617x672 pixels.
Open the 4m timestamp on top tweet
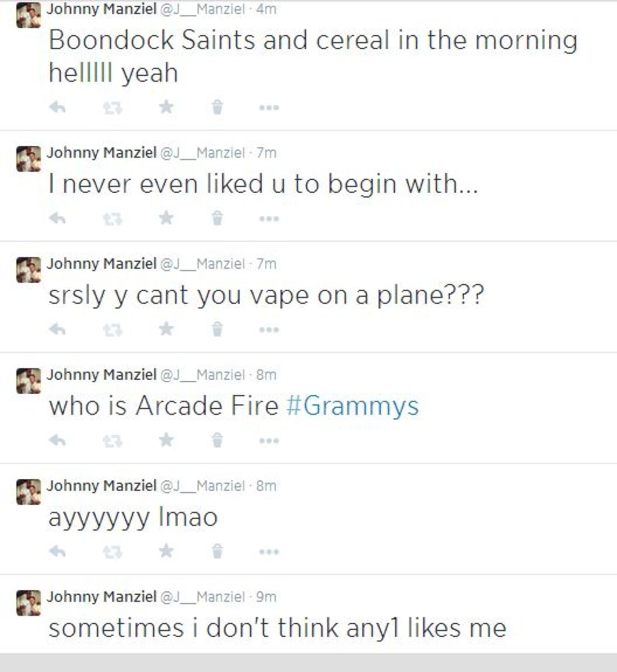(x=266, y=10)
